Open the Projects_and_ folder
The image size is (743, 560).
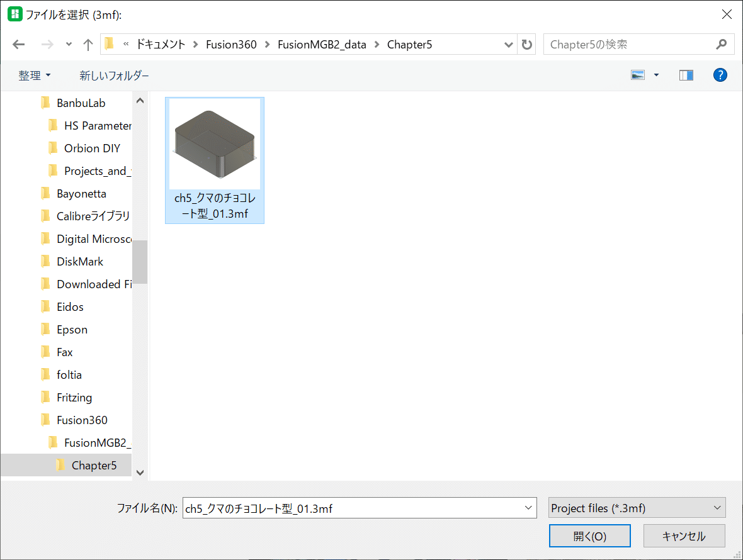(98, 171)
